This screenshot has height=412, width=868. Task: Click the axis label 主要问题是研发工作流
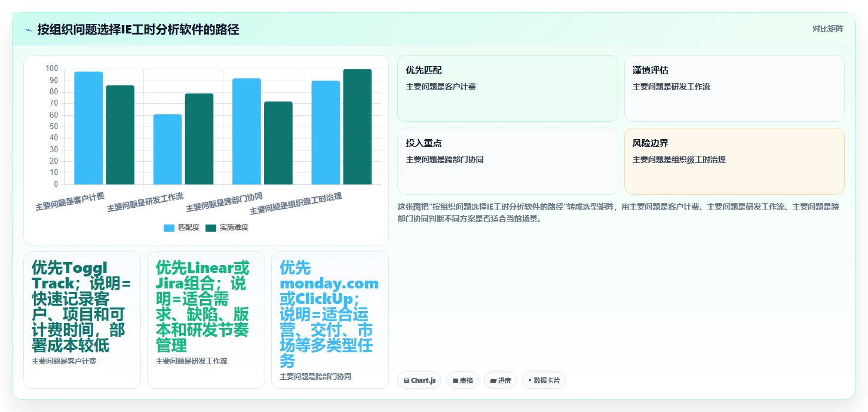145,202
